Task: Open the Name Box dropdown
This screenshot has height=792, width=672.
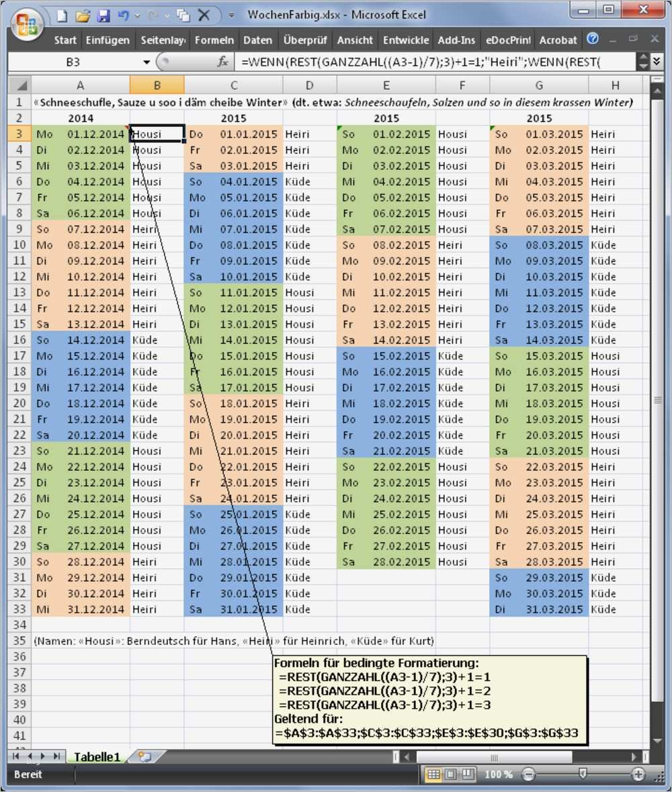Action: point(146,61)
